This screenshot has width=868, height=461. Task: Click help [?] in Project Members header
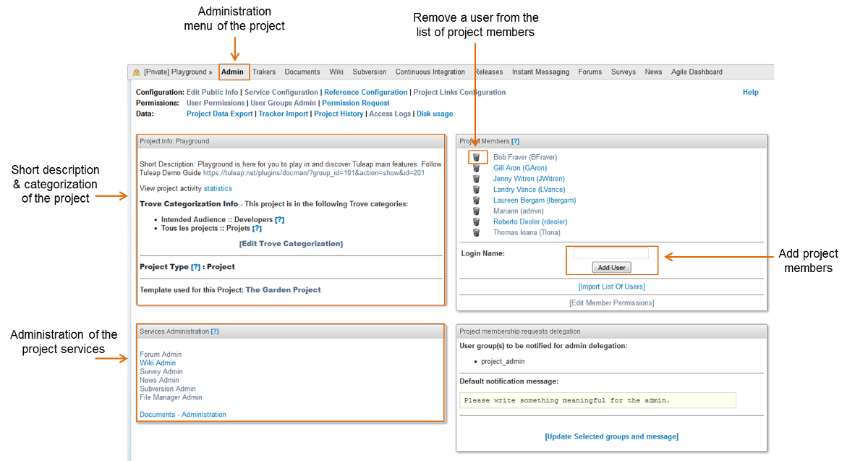click(x=515, y=141)
